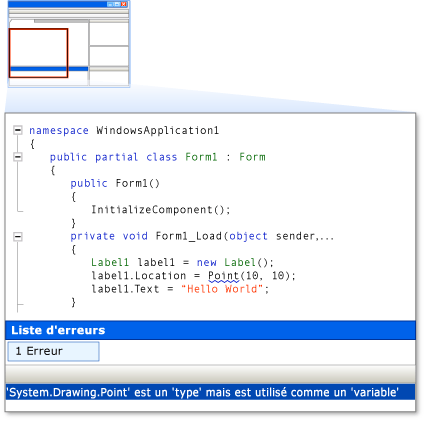Collapse the namespace WindowsApplication1 block

(x=18, y=130)
